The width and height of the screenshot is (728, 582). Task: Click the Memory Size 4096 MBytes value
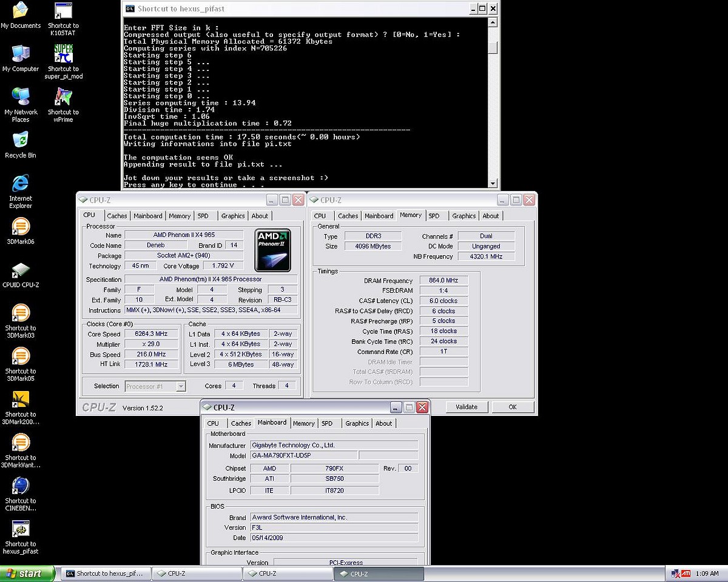372,246
